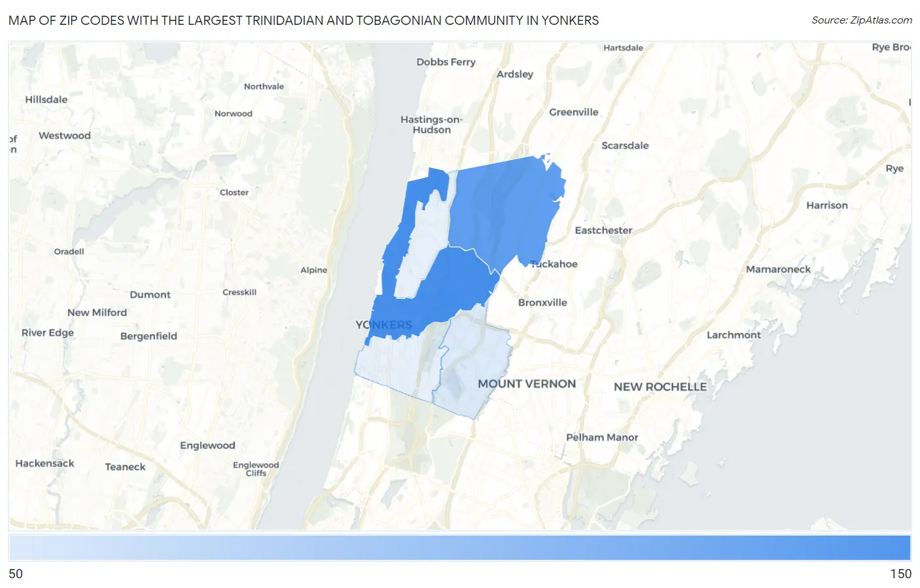Click the Englewood map label
Viewport: 920px width, 588px height.
(207, 445)
